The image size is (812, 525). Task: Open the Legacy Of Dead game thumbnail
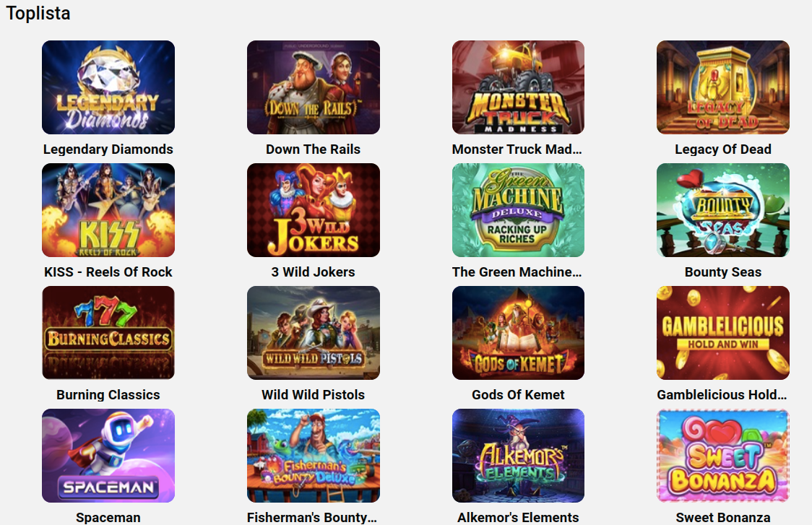723,87
